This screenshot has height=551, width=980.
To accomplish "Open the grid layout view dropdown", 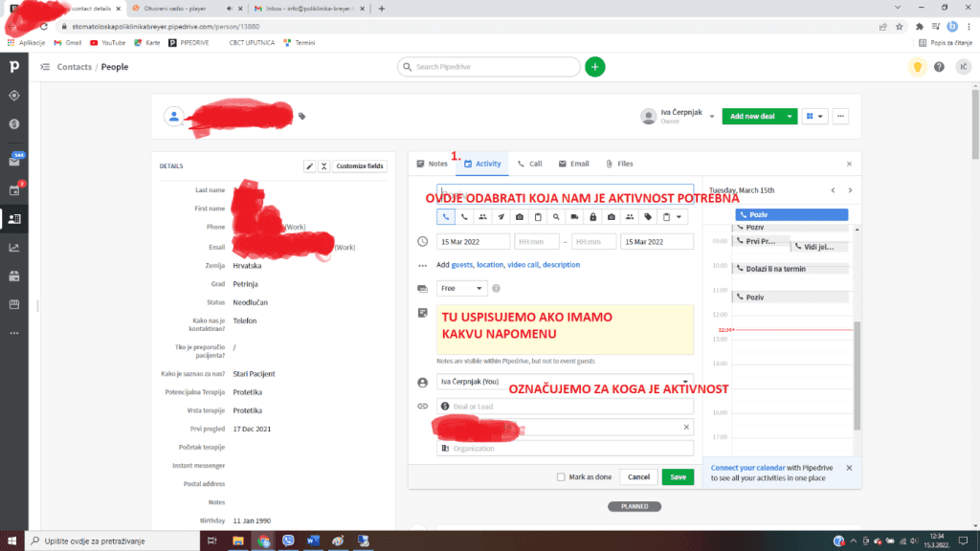I will point(815,116).
